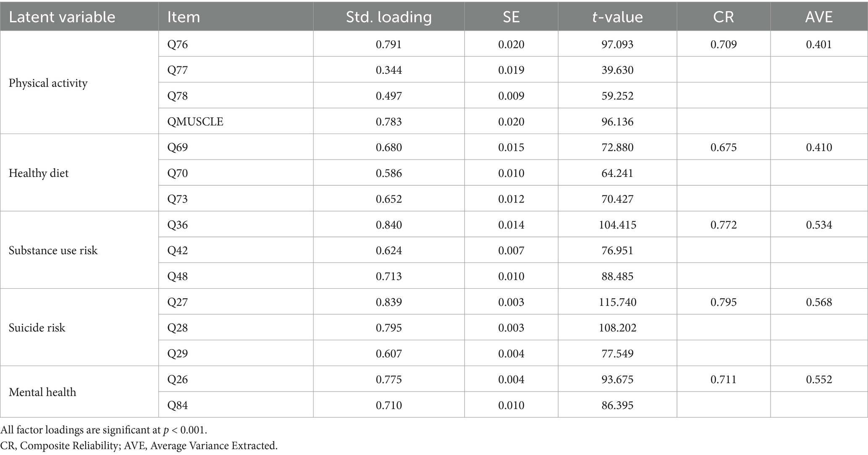Click the Physical activity row label
The image size is (868, 455).
click(x=48, y=83)
